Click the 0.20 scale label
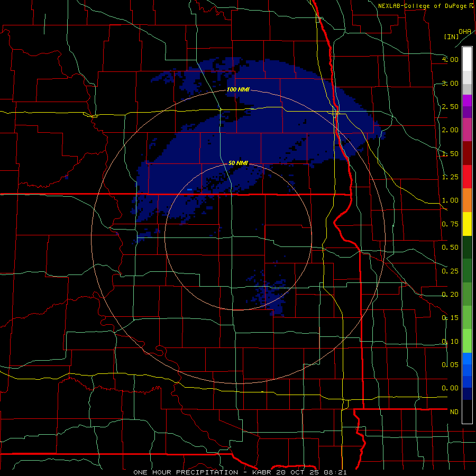476x476 pixels. pyautogui.click(x=450, y=294)
